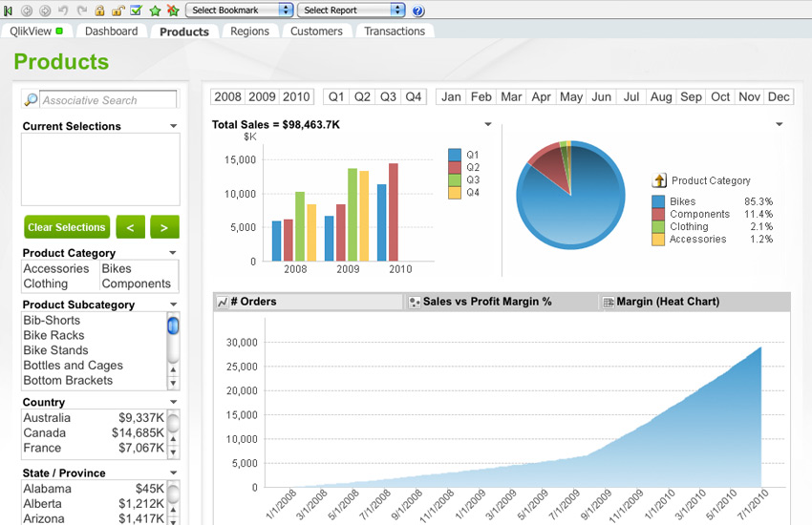Toggle the Bikes product category selection
Viewport: 812px width, 525px height.
[x=117, y=269]
